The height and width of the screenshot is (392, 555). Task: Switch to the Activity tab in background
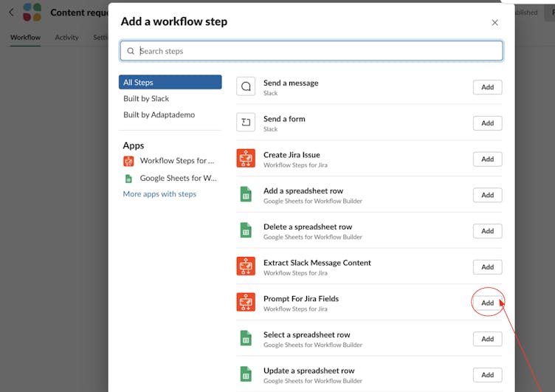tap(66, 37)
